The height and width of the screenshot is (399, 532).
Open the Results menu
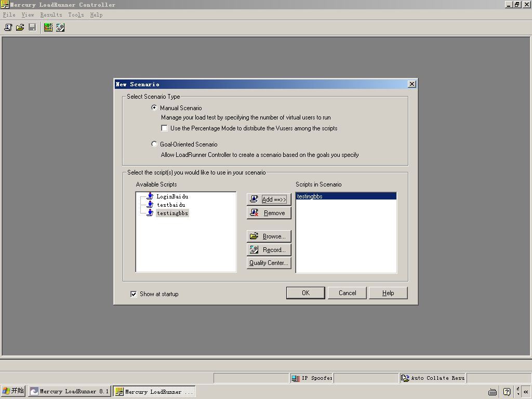pyautogui.click(x=51, y=15)
